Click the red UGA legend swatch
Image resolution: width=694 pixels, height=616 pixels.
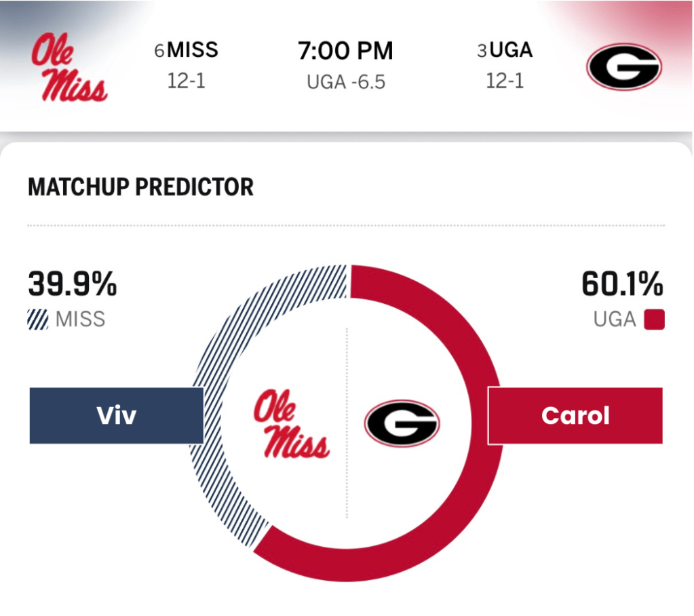point(655,320)
